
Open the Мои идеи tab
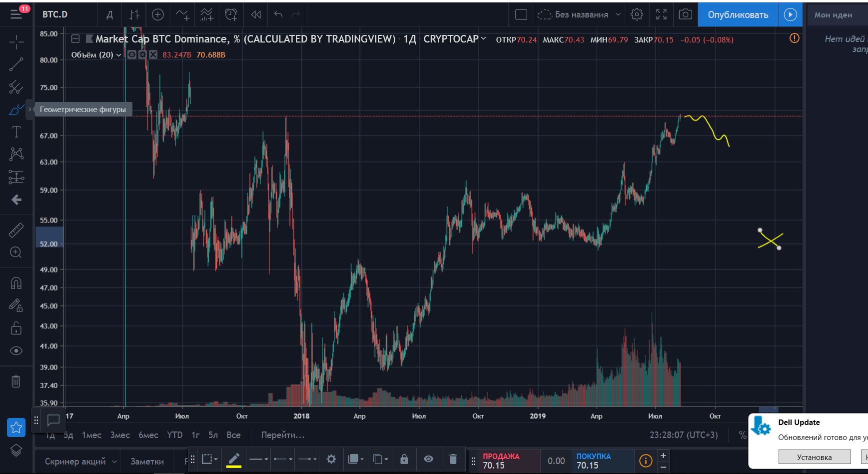click(x=834, y=15)
